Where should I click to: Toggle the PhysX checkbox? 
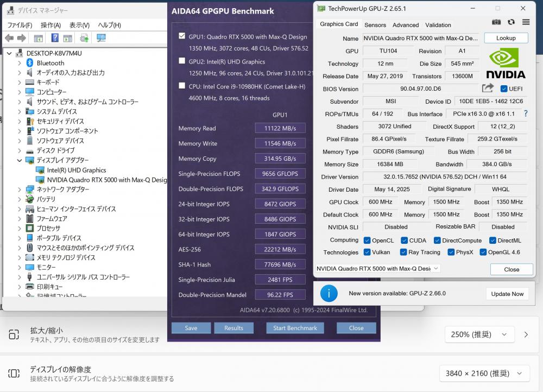(451, 252)
